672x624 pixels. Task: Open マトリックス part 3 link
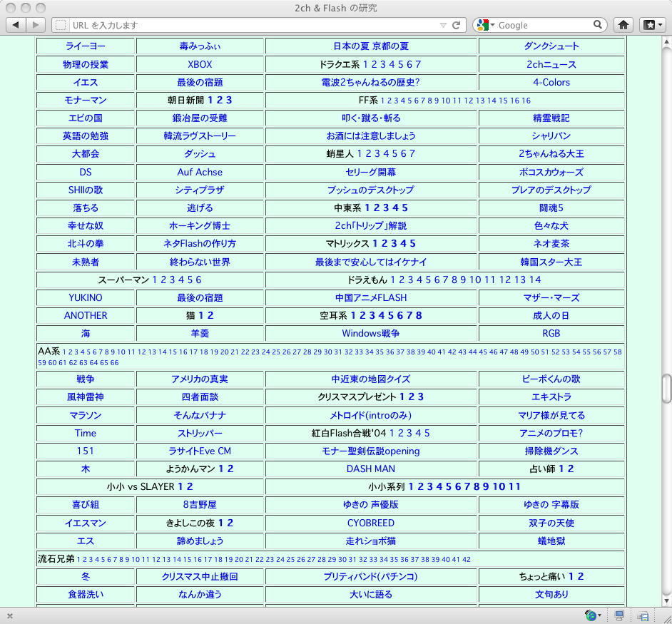(x=394, y=243)
